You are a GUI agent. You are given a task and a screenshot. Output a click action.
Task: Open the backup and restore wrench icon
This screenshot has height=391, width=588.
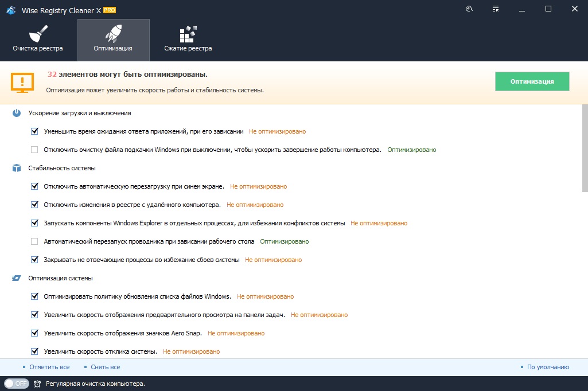pyautogui.click(x=469, y=9)
